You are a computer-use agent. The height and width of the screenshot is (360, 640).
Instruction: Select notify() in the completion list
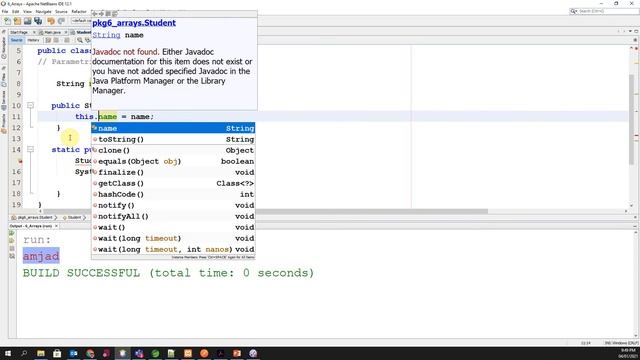173,205
